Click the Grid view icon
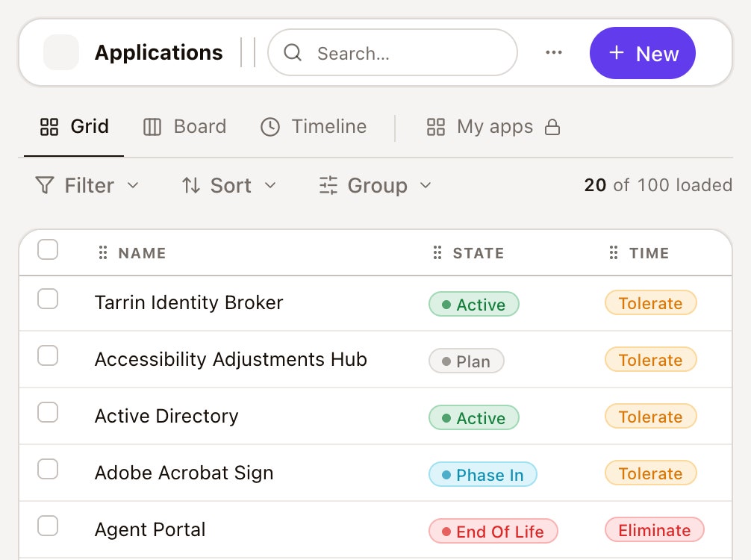This screenshot has width=751, height=560. point(49,127)
